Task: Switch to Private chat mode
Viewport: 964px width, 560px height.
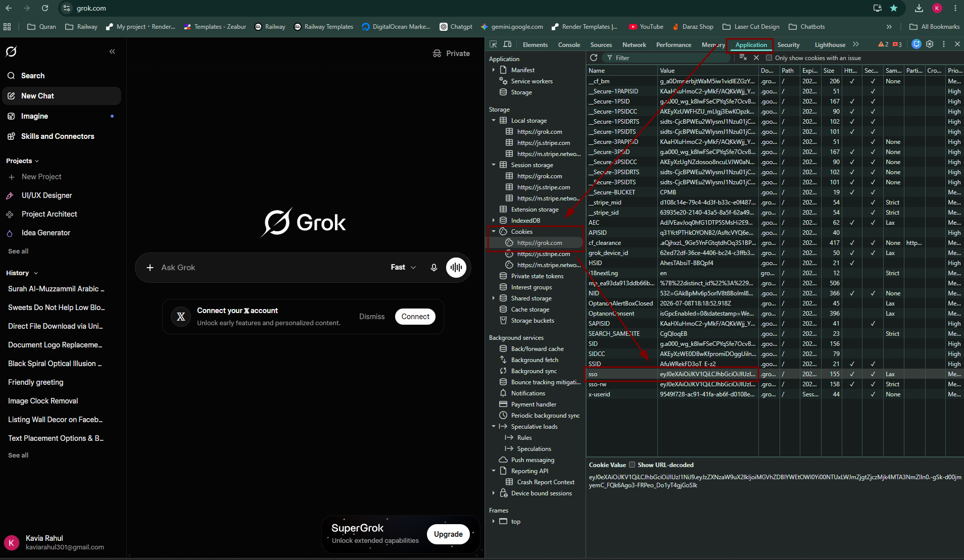Action: 451,54
